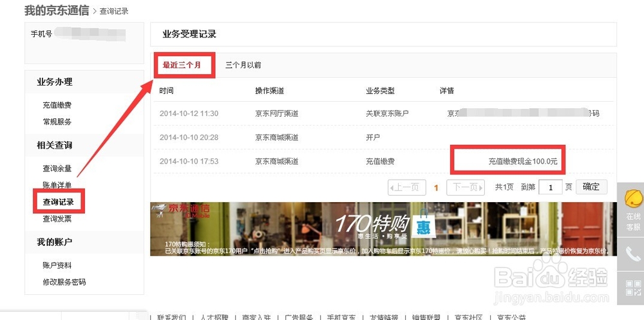This screenshot has width=644, height=320.
Task: Click 我的京东通信 breadcrumb title
Action: pyautogui.click(x=57, y=10)
